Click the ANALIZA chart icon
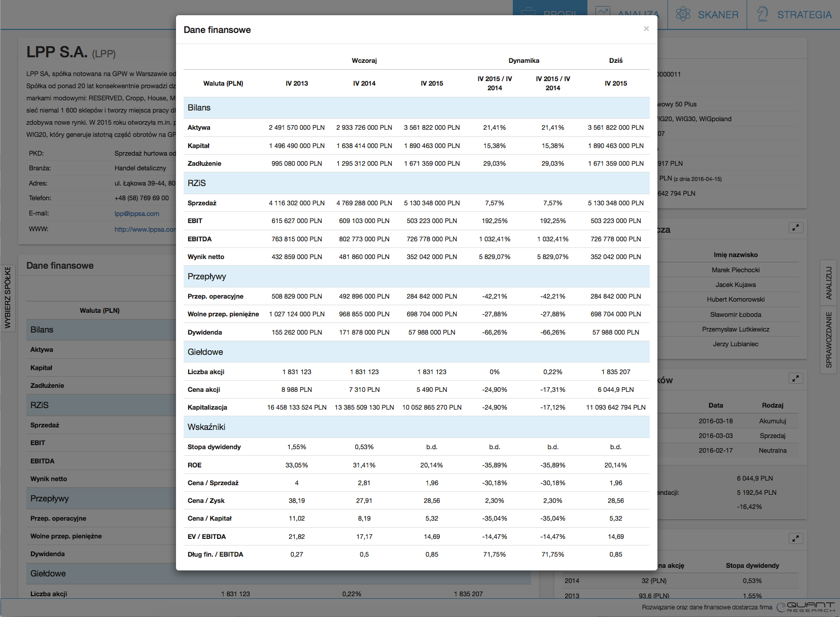Screen dimensions: 840x617 [603, 10]
